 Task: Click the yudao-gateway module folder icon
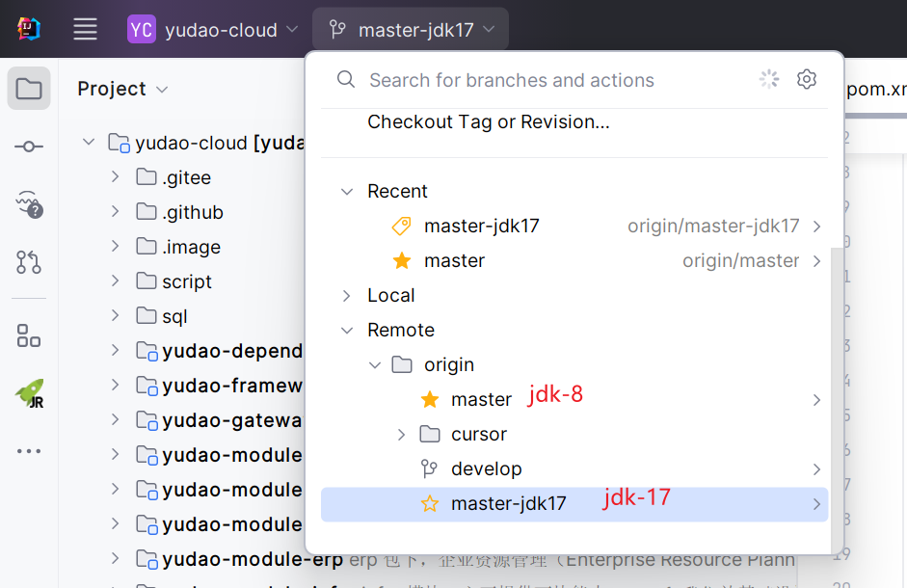pos(147,420)
